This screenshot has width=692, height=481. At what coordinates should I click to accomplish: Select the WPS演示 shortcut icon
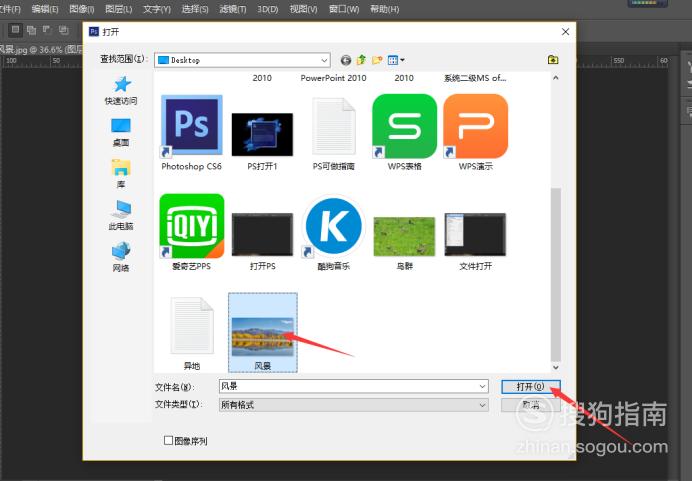[x=475, y=125]
